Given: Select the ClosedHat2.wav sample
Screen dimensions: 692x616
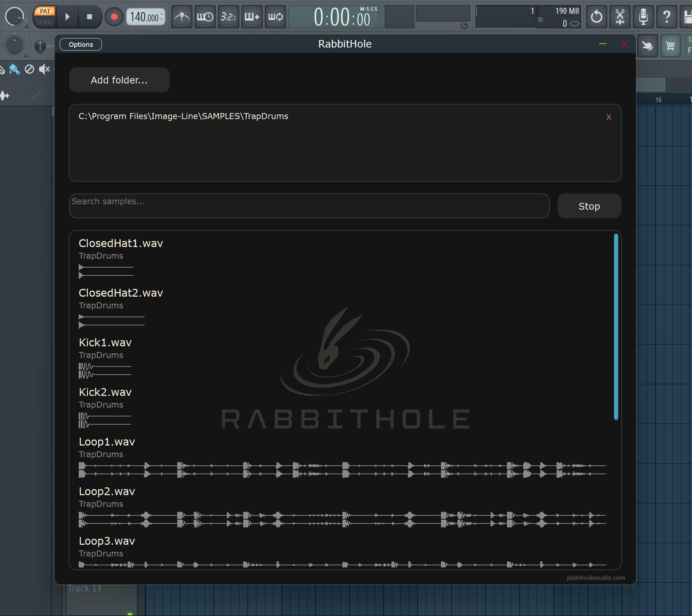Looking at the screenshot, I should pyautogui.click(x=121, y=293).
